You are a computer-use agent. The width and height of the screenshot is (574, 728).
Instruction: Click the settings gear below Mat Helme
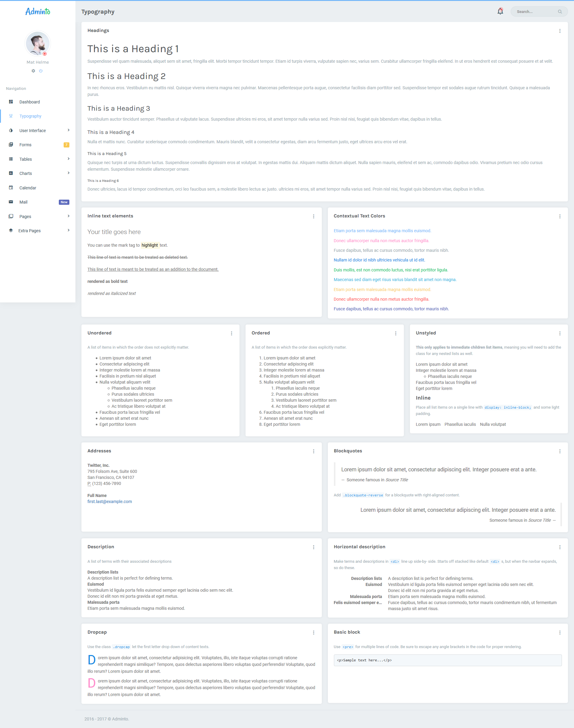(33, 71)
